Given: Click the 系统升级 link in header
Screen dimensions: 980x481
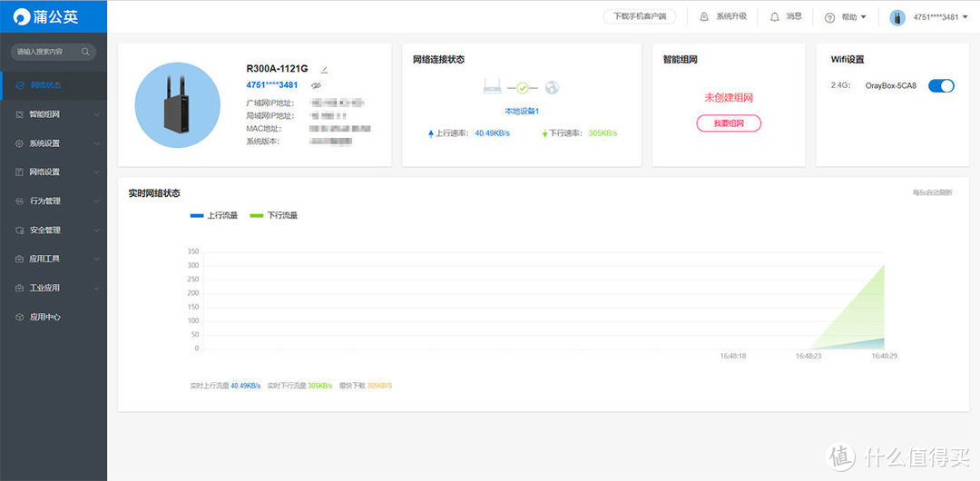Looking at the screenshot, I should click(x=731, y=17).
